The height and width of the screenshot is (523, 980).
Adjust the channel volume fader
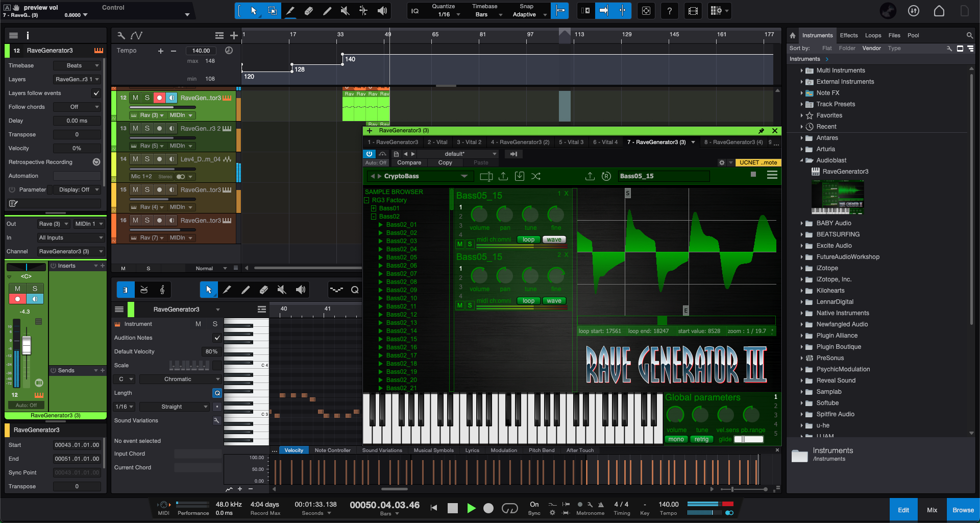(27, 346)
